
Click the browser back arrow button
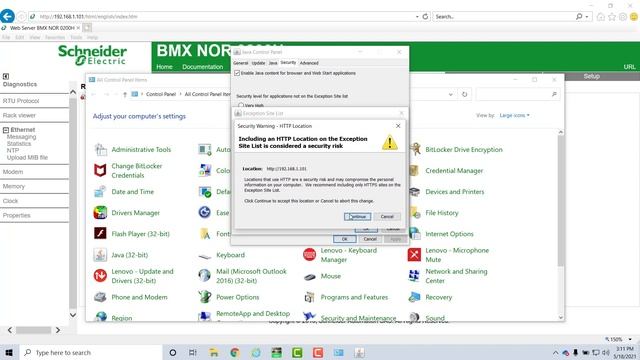click(7, 16)
